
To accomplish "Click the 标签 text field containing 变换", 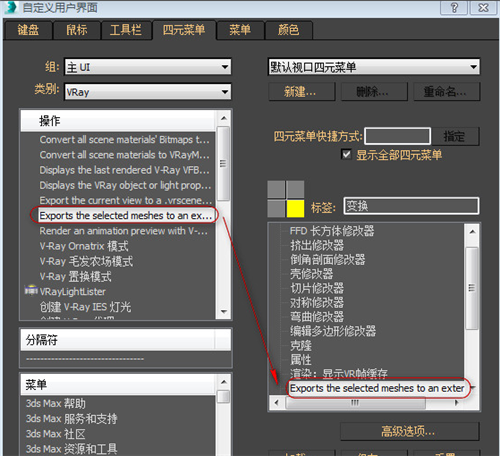I will pyautogui.click(x=411, y=206).
